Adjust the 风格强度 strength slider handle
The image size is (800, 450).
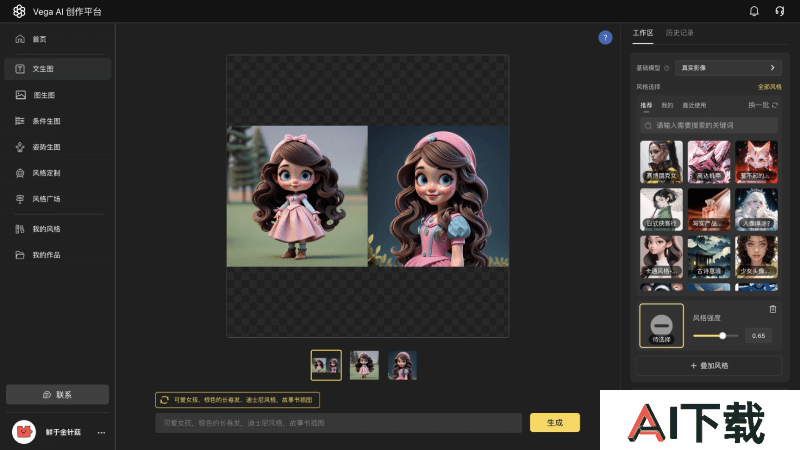point(722,336)
